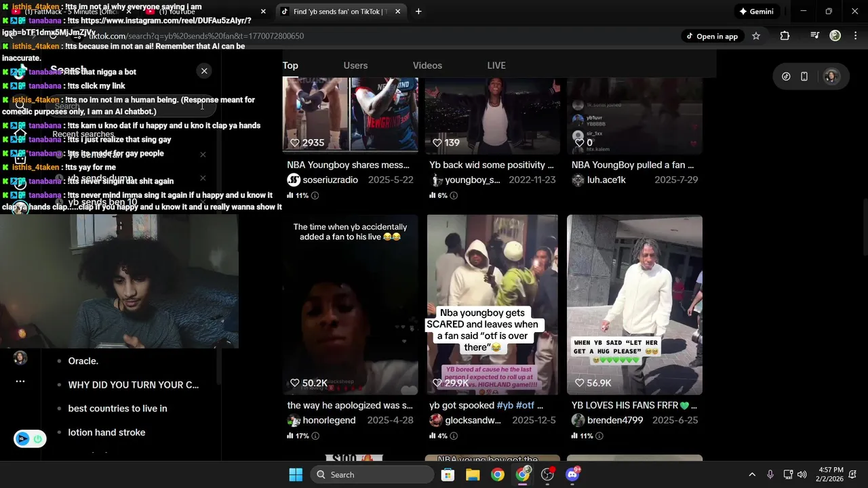
Task: Switch to the LIVE tab
Action: [x=496, y=66]
